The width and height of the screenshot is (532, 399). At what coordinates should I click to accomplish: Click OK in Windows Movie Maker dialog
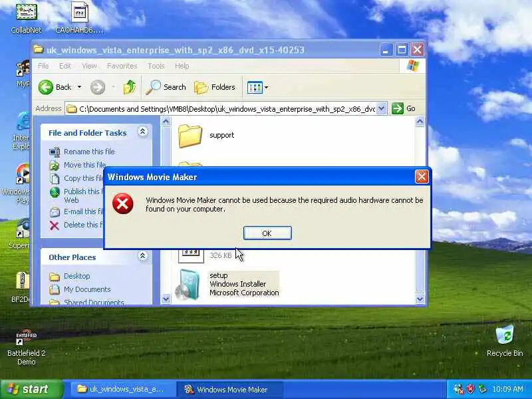pyautogui.click(x=267, y=233)
